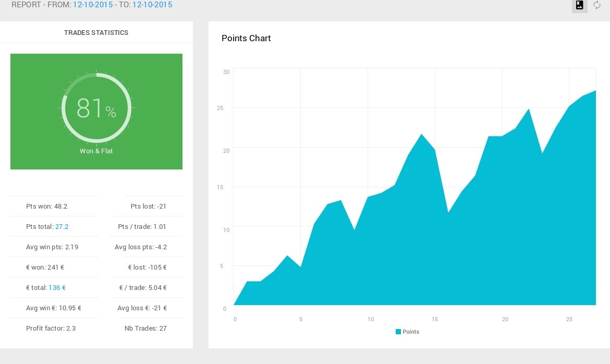Click the save report image icon
The width and height of the screenshot is (610, 364).
pos(579,5)
